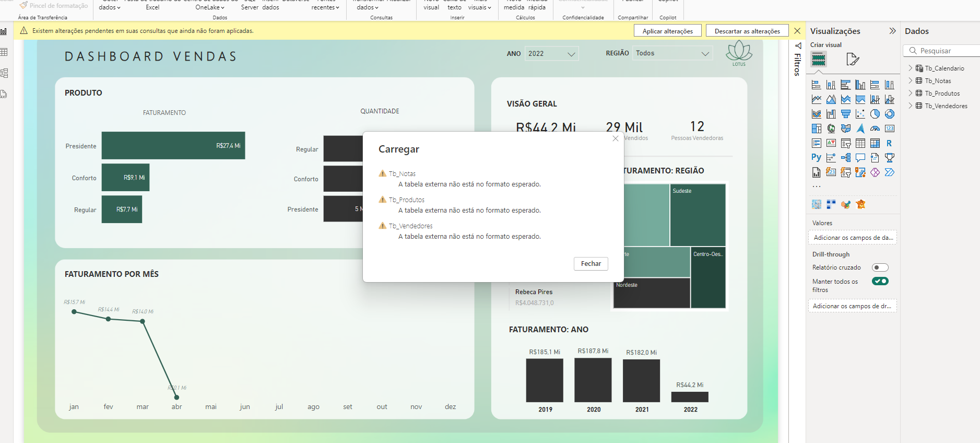Select the stacked bar chart visual
This screenshot has width=980, height=443.
pyautogui.click(x=817, y=85)
